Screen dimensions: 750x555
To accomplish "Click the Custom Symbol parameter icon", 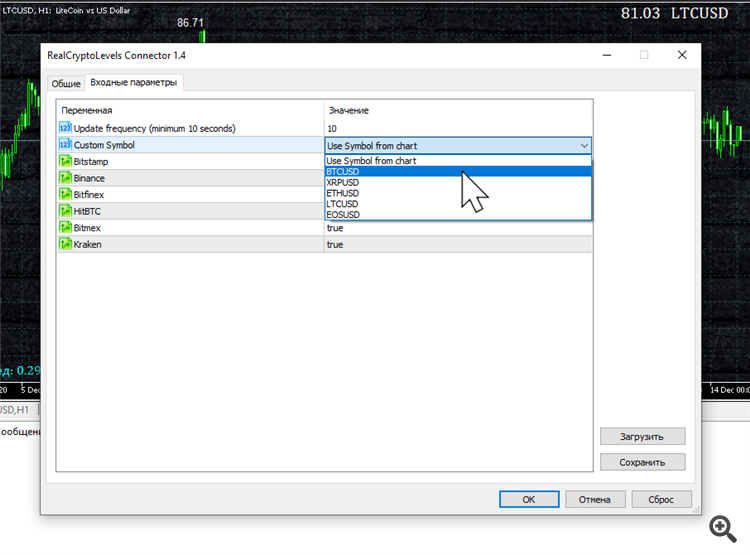I will pyautogui.click(x=65, y=144).
